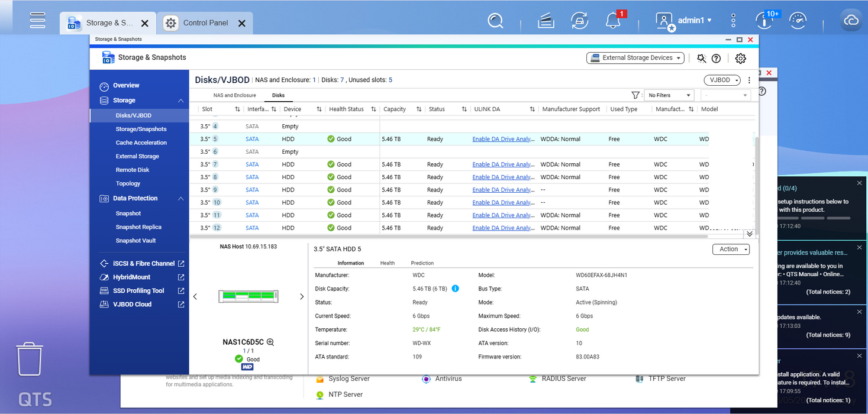Open the External Storage Devices dropdown

(x=635, y=58)
